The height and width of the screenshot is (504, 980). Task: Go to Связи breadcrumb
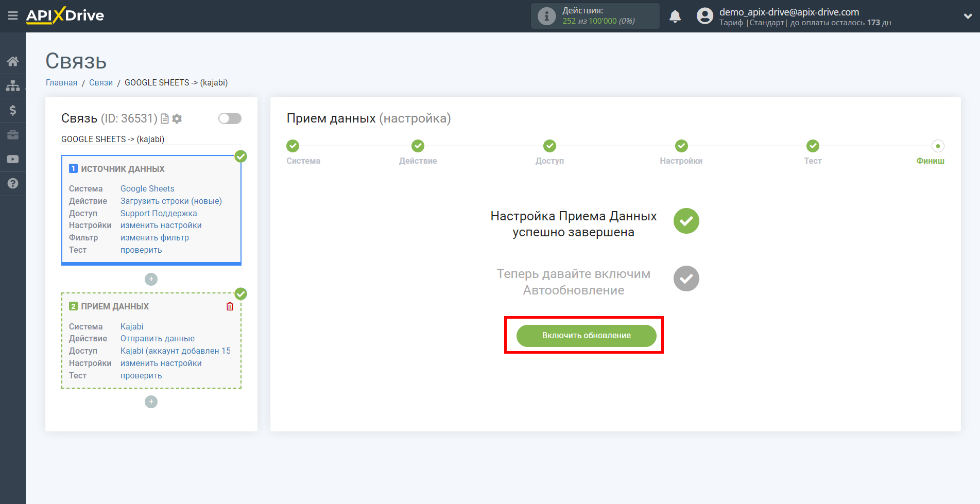[x=101, y=82]
